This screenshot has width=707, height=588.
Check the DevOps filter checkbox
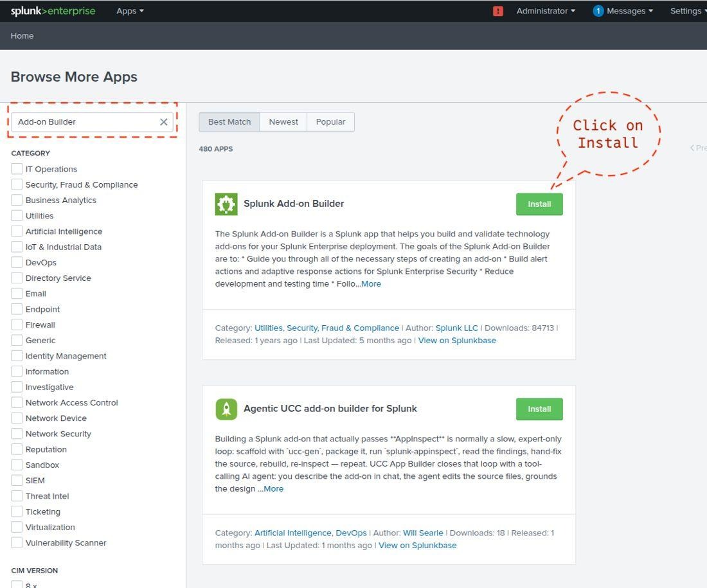click(17, 262)
